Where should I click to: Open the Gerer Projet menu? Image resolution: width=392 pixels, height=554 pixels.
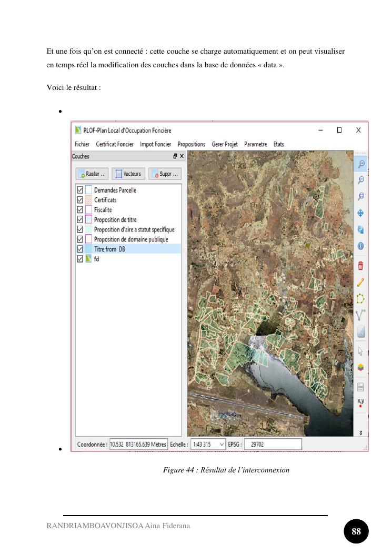[225, 144]
